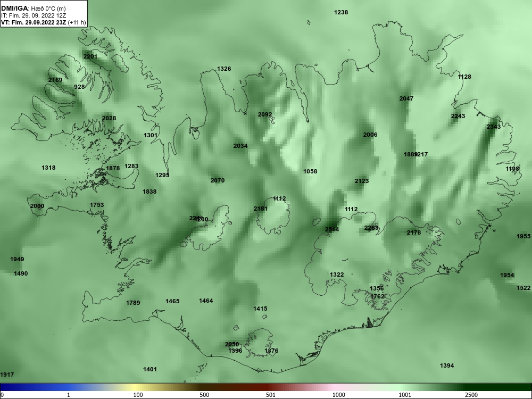Click the value 1198 on the east coast

[512, 169]
